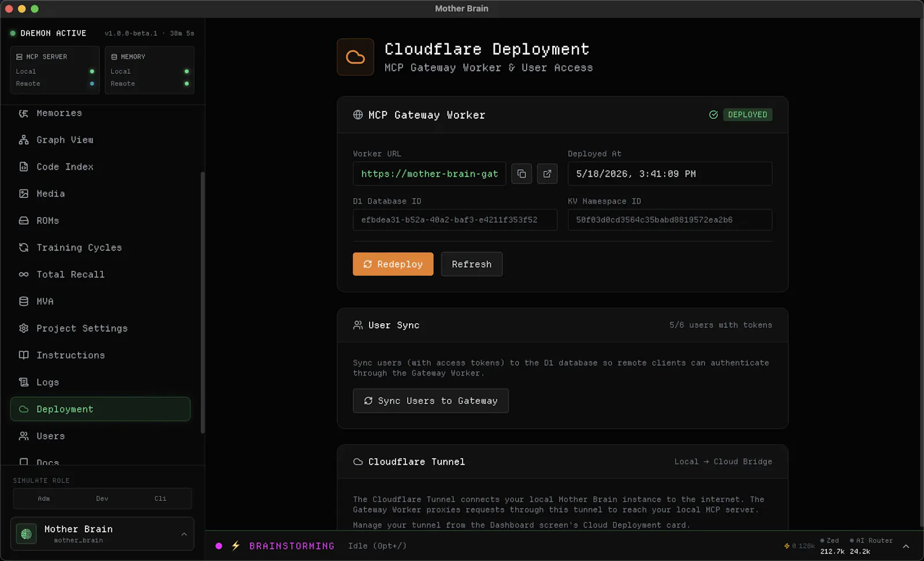
Task: Click Memory Local status row
Action: click(150, 72)
